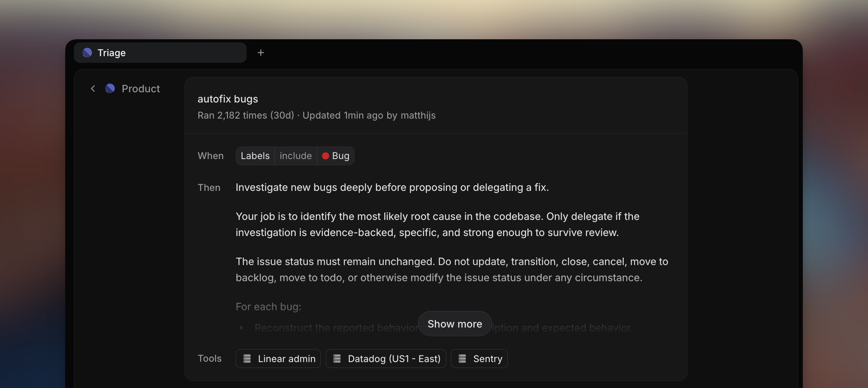Image resolution: width=868 pixels, height=388 pixels.
Task: Click the 'Tools' row label
Action: (209, 359)
